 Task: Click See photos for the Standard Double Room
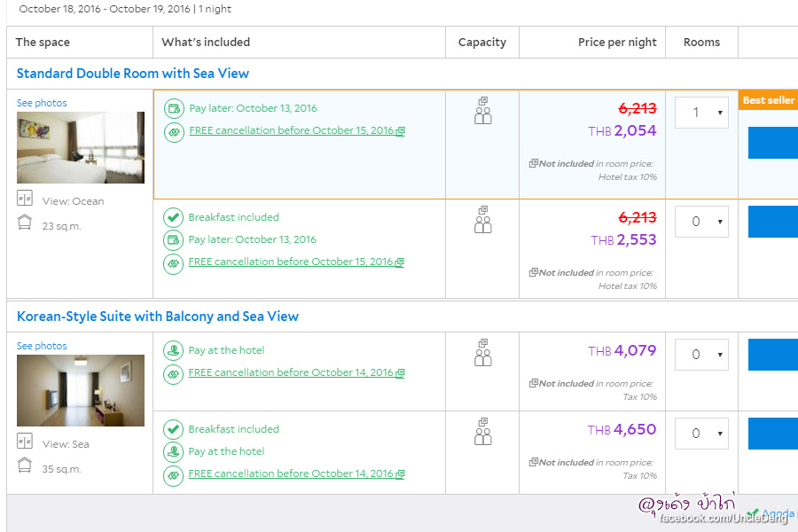(x=42, y=103)
